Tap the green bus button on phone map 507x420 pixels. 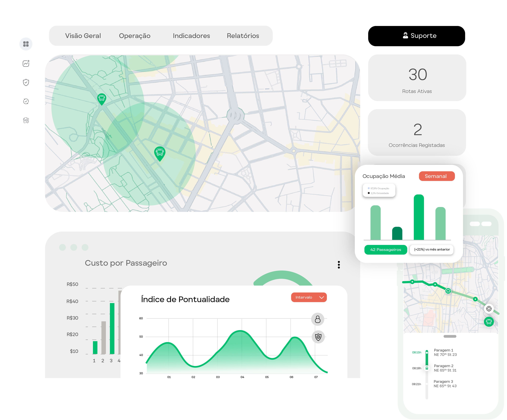click(x=489, y=322)
